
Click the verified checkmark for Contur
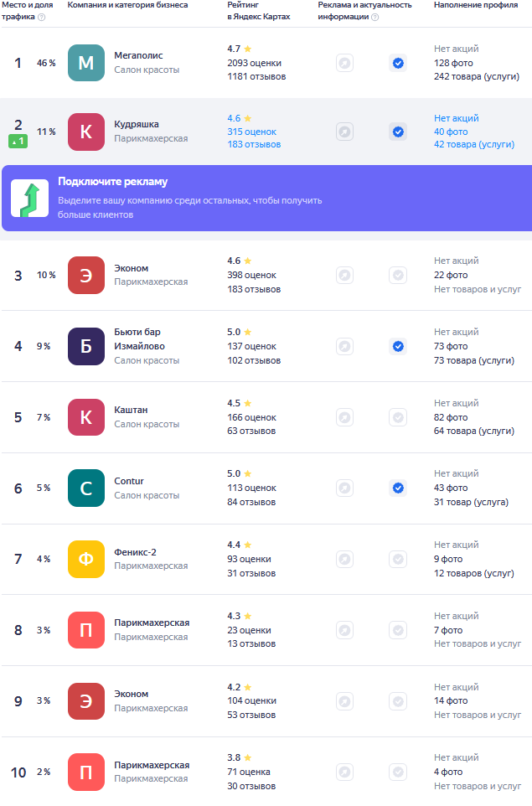coord(398,488)
